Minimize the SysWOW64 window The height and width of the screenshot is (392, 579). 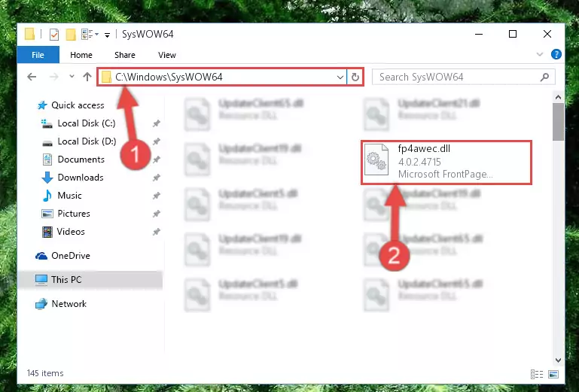click(479, 34)
